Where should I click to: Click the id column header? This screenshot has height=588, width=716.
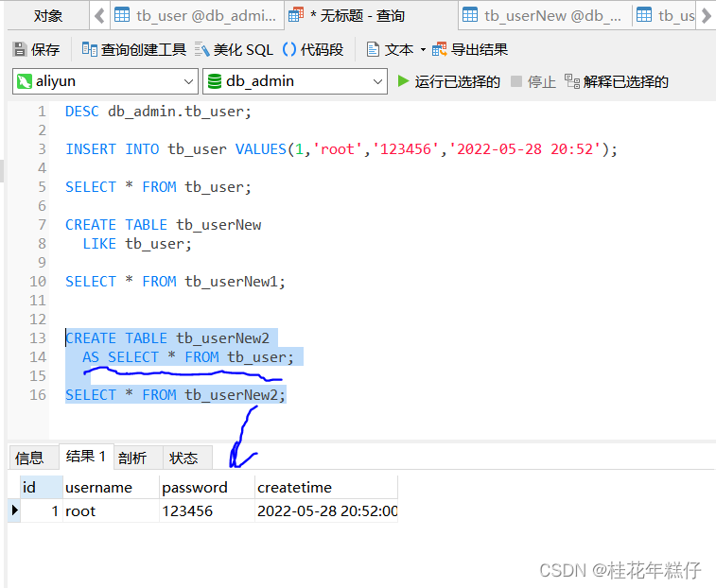click(x=41, y=487)
